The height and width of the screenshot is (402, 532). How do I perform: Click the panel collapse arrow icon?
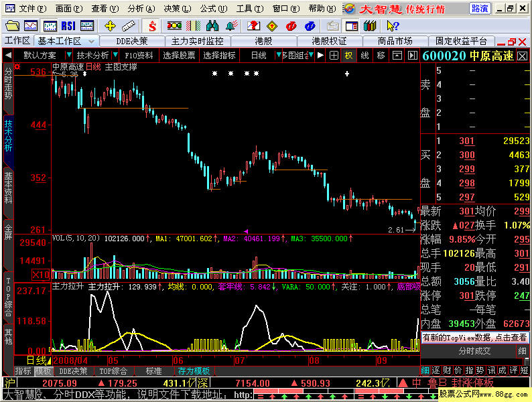413,56
